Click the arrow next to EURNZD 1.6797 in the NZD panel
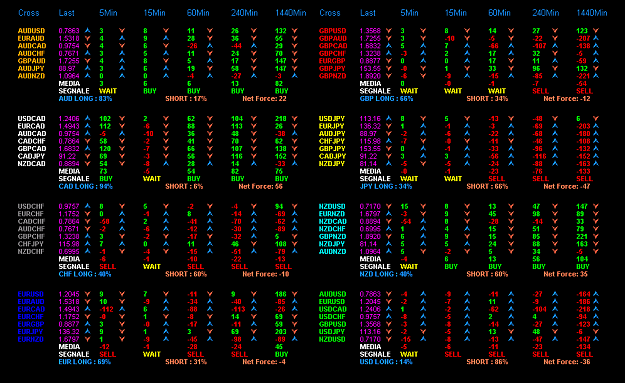Image resolution: width=625 pixels, height=383 pixels. coord(389,214)
